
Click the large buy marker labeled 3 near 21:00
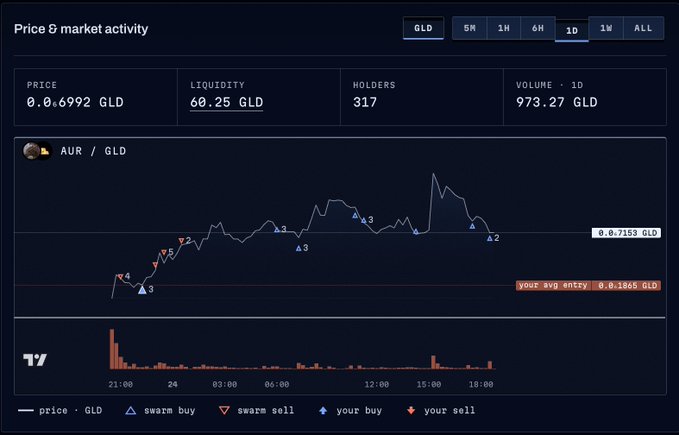(x=142, y=290)
